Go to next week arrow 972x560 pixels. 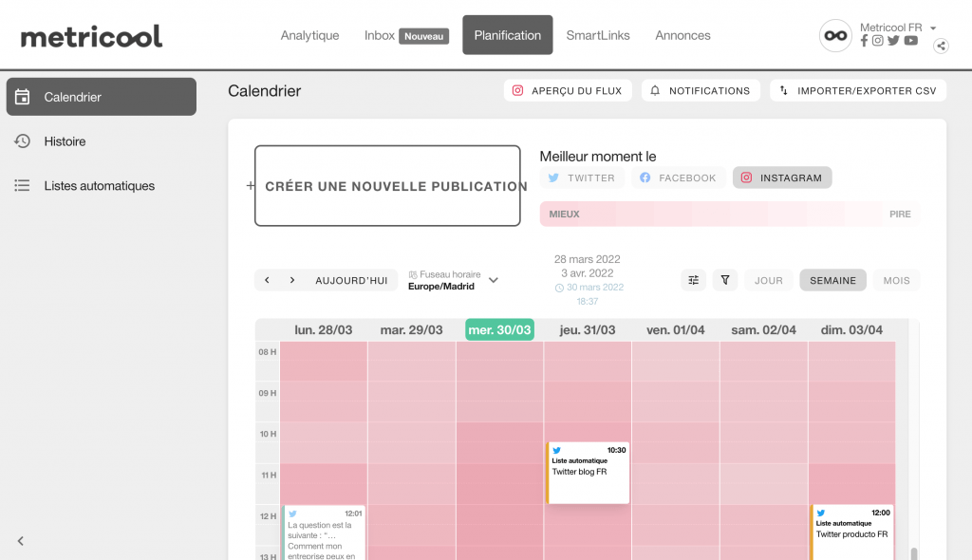point(292,280)
